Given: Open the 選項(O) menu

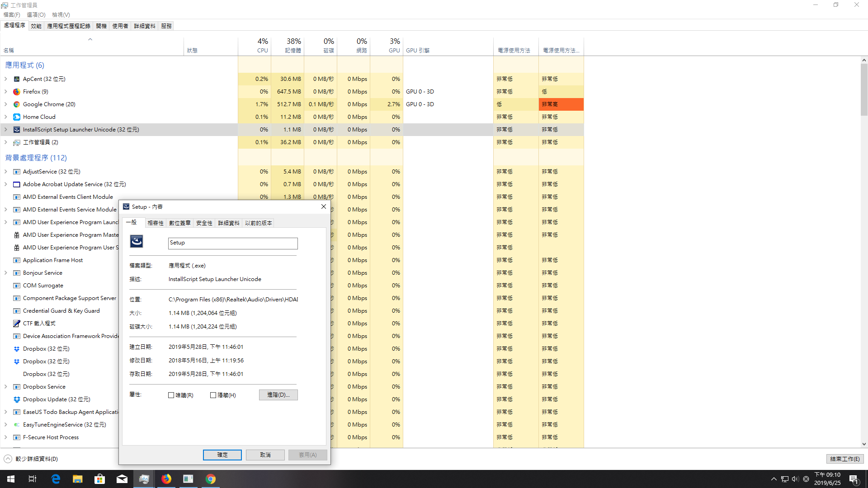Looking at the screenshot, I should click(36, 15).
